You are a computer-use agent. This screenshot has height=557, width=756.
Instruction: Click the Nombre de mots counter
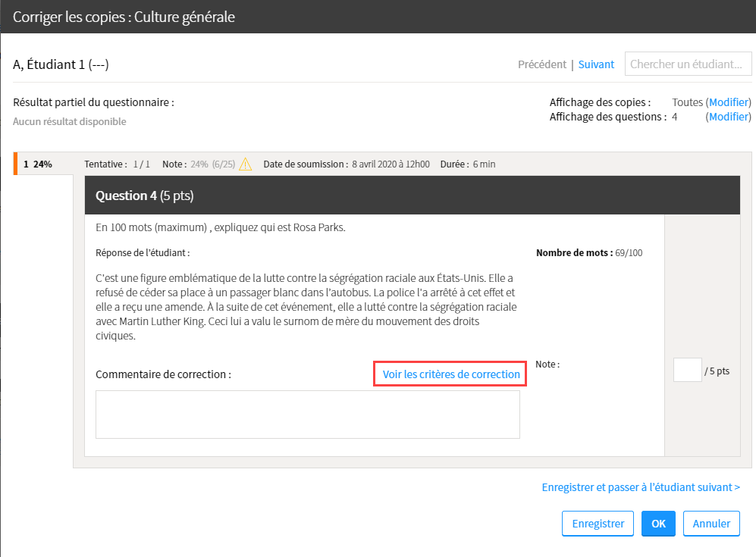(x=589, y=252)
